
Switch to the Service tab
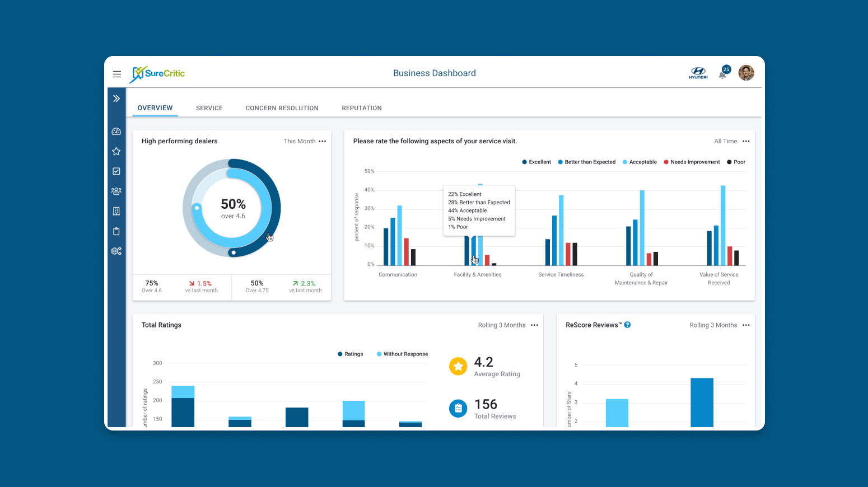[x=209, y=108]
